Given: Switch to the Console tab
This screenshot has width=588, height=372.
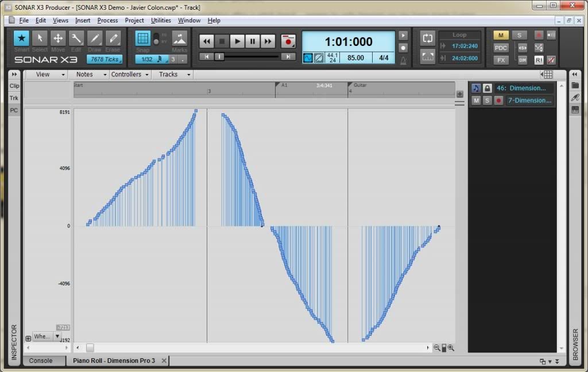Looking at the screenshot, I should point(40,361).
